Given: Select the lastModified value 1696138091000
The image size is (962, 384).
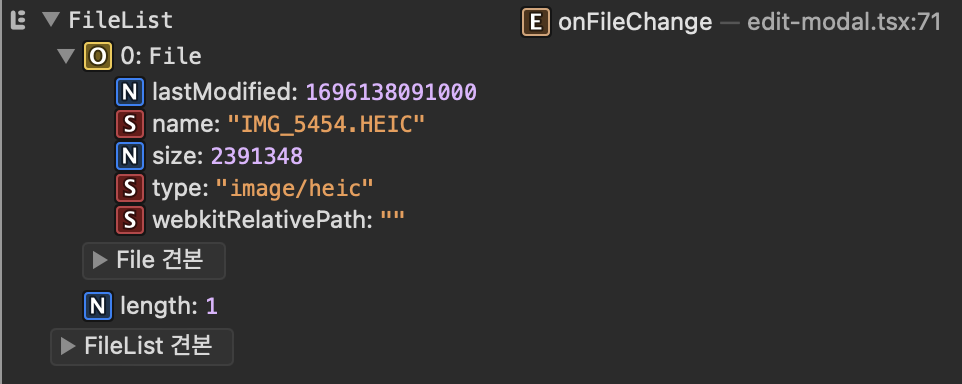Looking at the screenshot, I should coord(391,93).
